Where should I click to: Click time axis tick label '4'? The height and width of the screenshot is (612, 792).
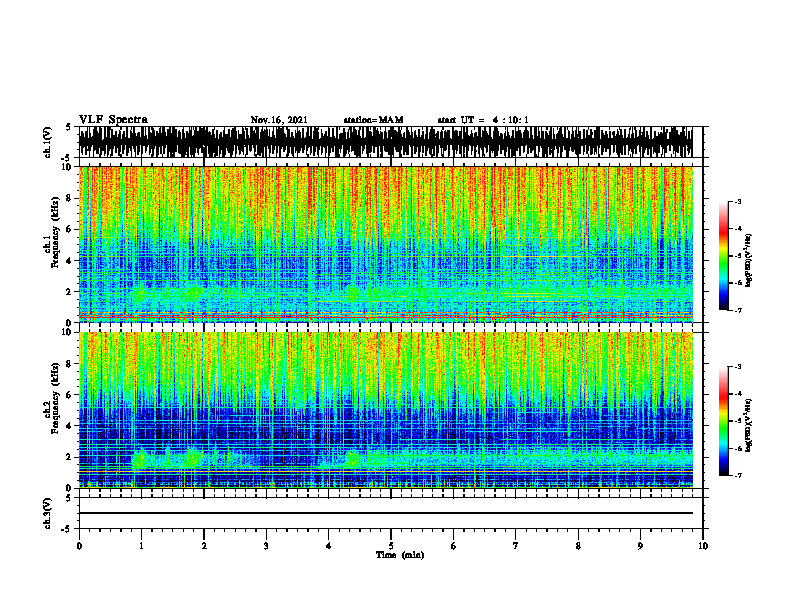click(x=329, y=546)
